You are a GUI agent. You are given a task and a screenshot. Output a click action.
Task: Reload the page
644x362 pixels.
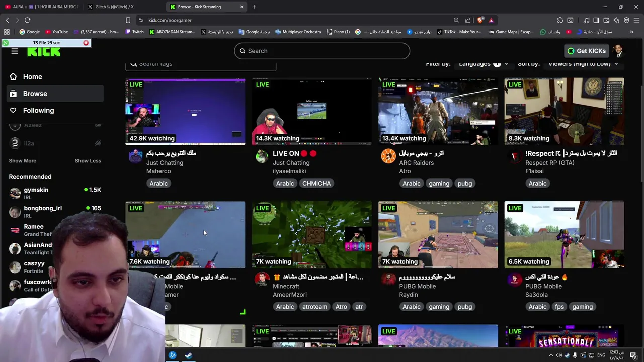tap(27, 20)
